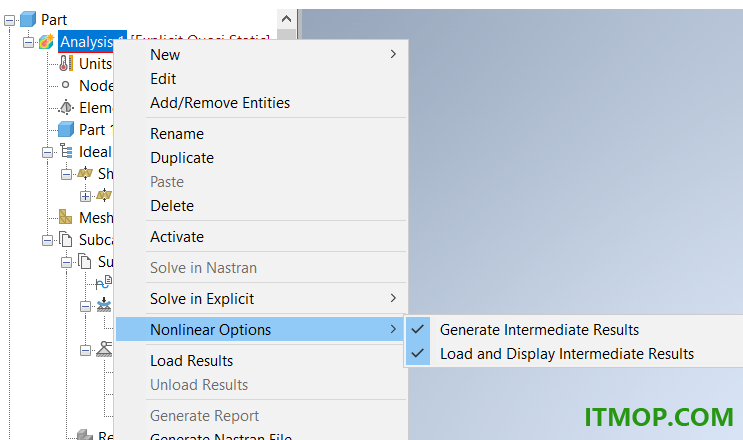This screenshot has height=440, width=743.
Task: Click the Subcases pages icon
Action: click(65, 239)
